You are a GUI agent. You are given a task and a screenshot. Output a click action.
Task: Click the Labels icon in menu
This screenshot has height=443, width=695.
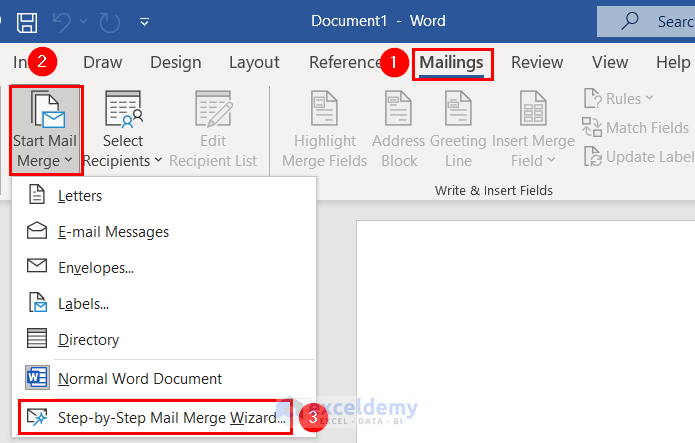38,302
